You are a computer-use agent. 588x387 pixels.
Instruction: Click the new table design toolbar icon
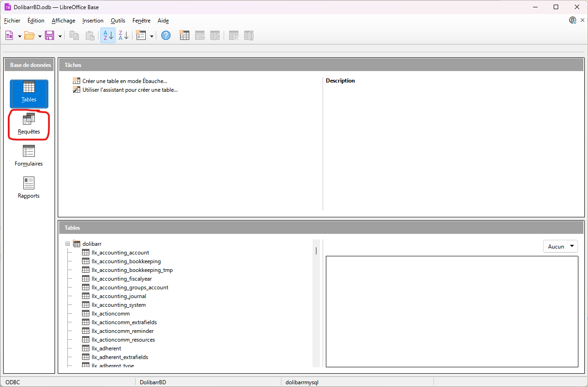tap(184, 36)
